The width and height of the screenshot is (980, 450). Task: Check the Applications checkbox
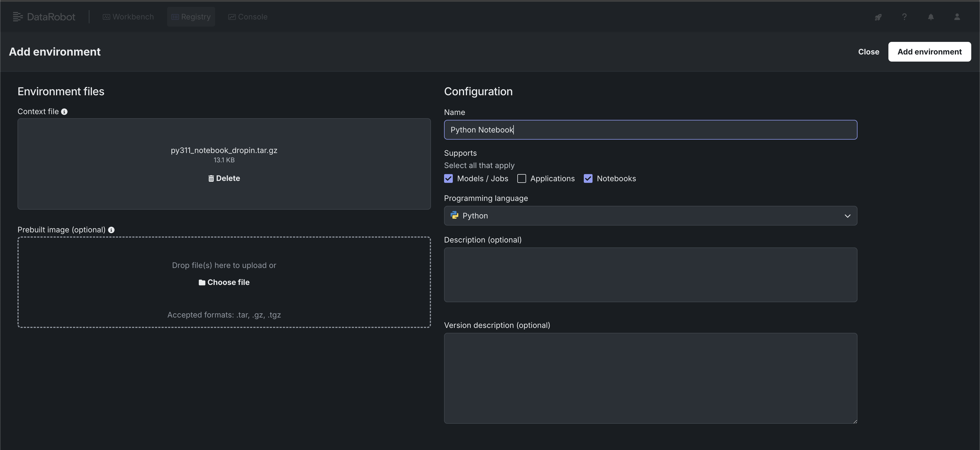point(521,178)
